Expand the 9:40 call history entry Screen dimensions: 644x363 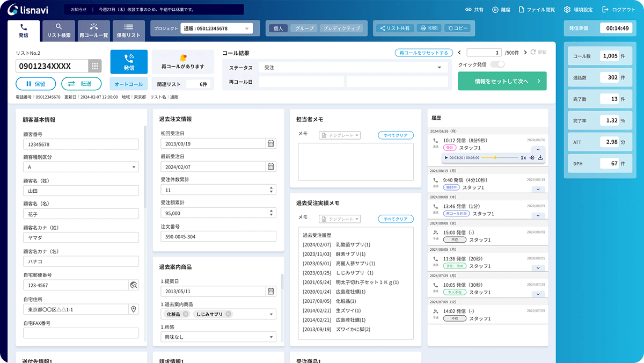(x=538, y=189)
